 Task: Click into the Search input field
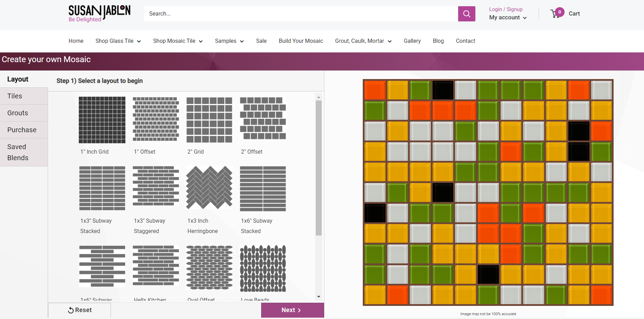[x=301, y=14]
